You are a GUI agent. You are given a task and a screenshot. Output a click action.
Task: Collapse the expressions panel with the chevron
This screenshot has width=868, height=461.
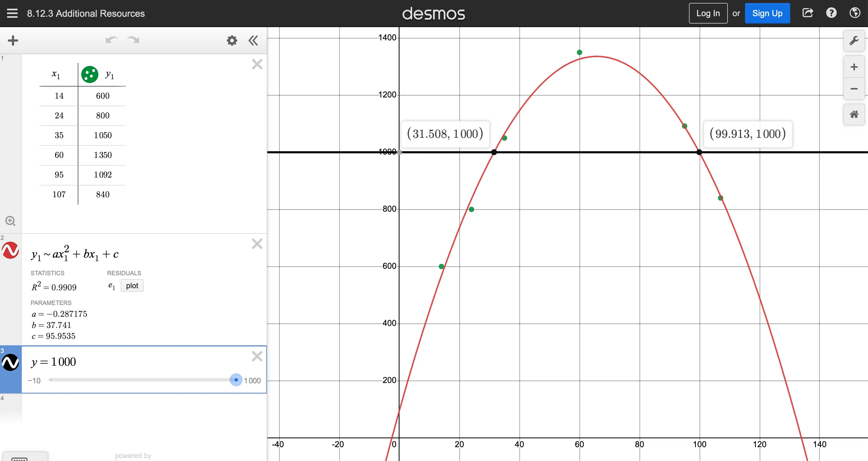pyautogui.click(x=253, y=40)
